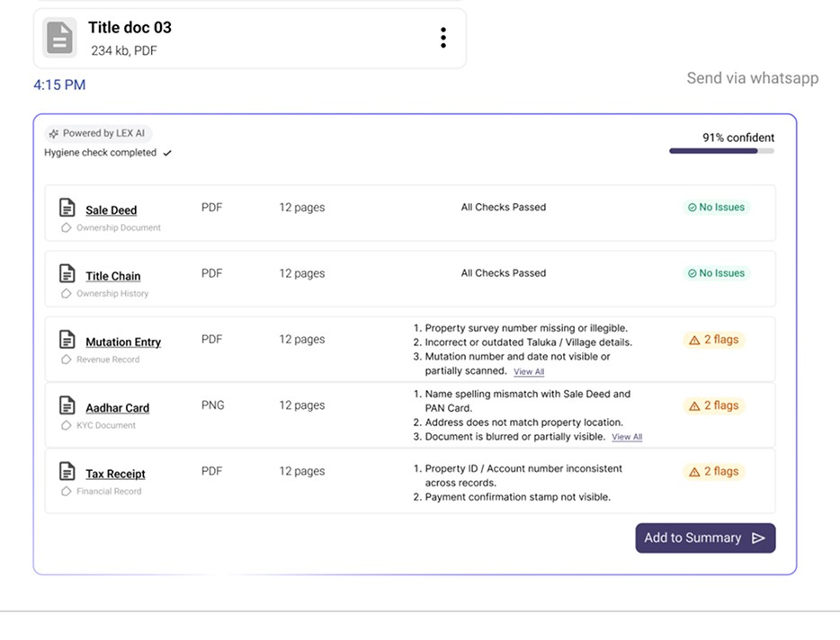Click the LEX AI sparkle icon

(54, 133)
